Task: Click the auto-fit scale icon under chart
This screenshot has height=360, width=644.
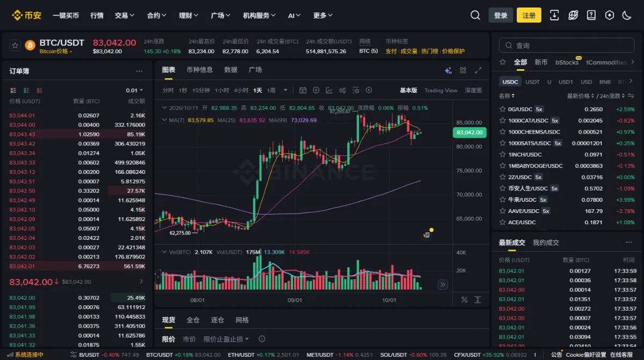Action: tap(478, 300)
